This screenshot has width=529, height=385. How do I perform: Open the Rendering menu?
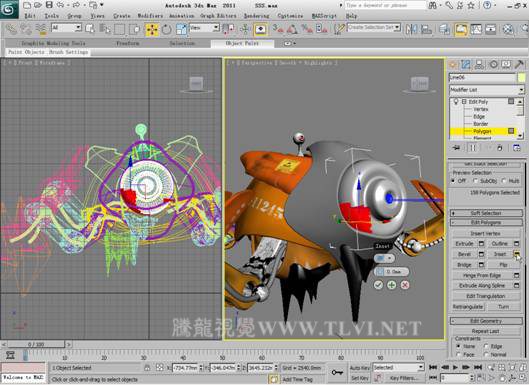tap(256, 16)
